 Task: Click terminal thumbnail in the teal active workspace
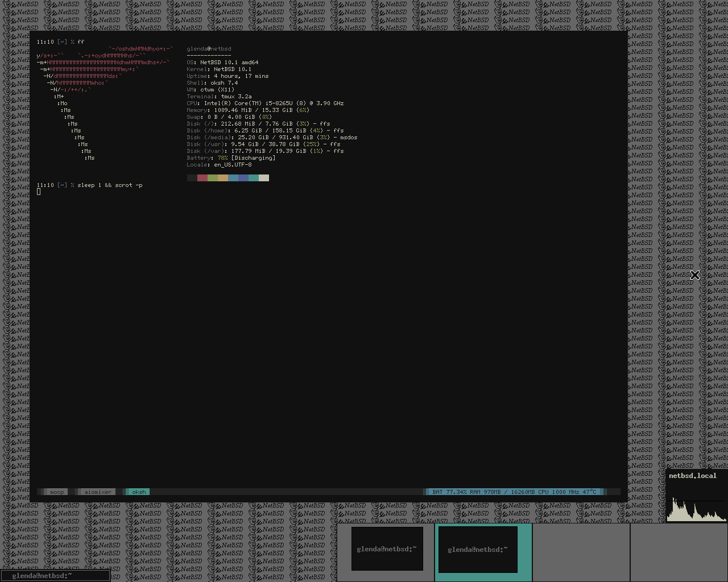[478, 549]
